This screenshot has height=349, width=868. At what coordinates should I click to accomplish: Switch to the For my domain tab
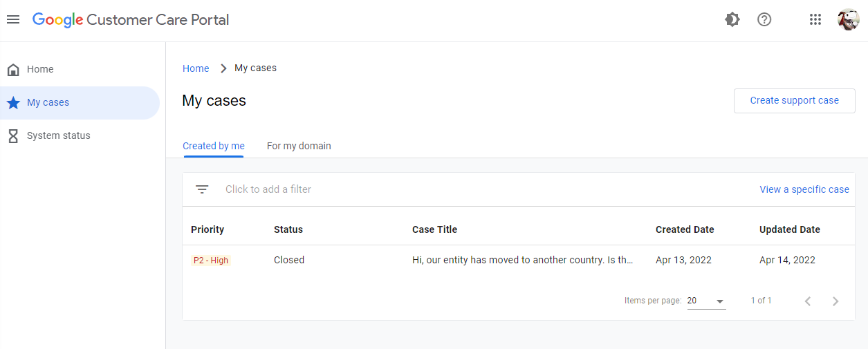(x=299, y=146)
